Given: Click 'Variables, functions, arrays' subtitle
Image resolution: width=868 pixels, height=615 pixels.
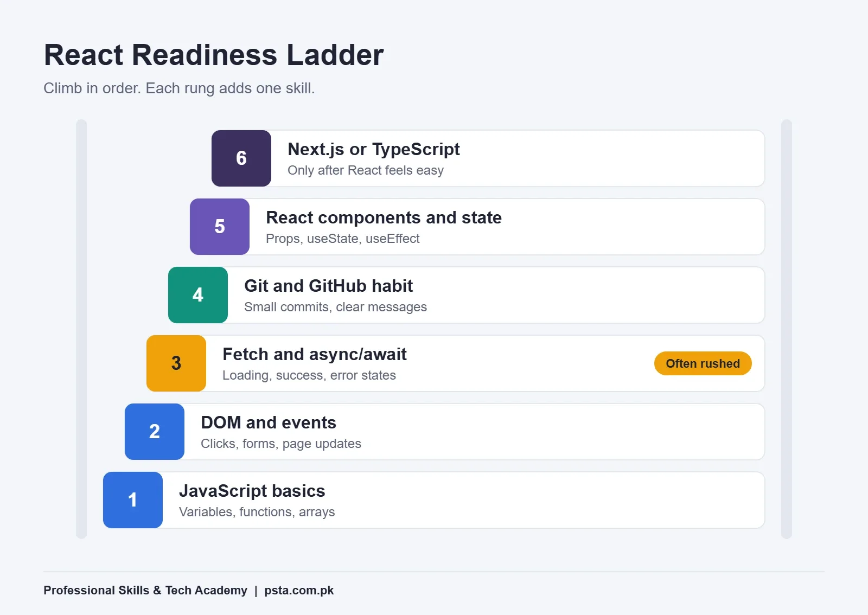Looking at the screenshot, I should point(257,512).
